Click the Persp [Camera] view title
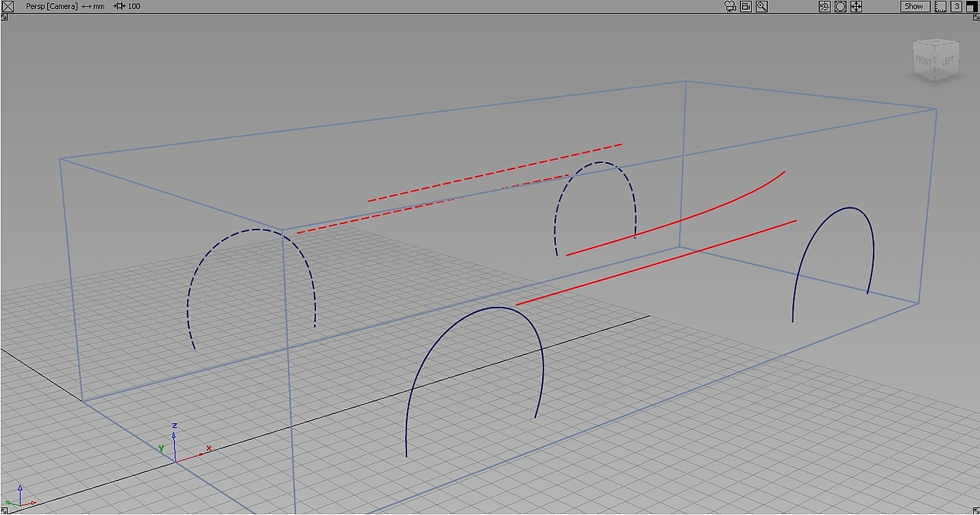This screenshot has width=980, height=515. pos(51,6)
